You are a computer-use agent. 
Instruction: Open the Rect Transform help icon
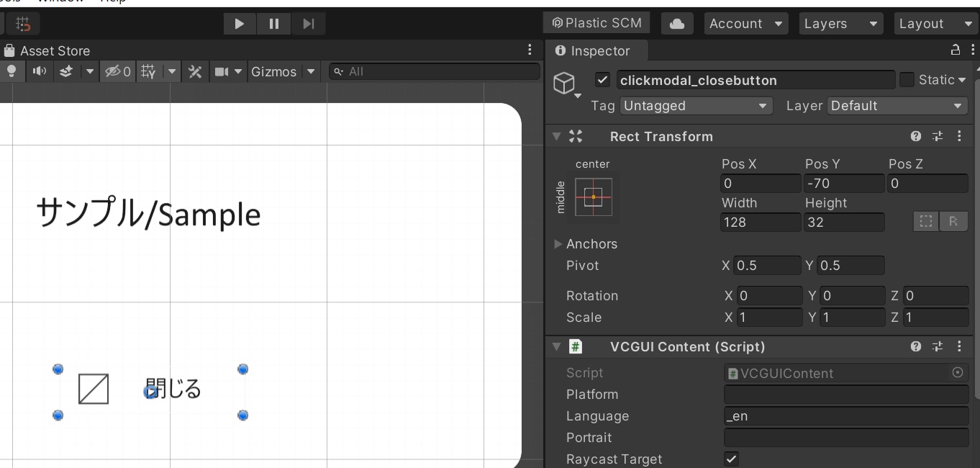(915, 136)
